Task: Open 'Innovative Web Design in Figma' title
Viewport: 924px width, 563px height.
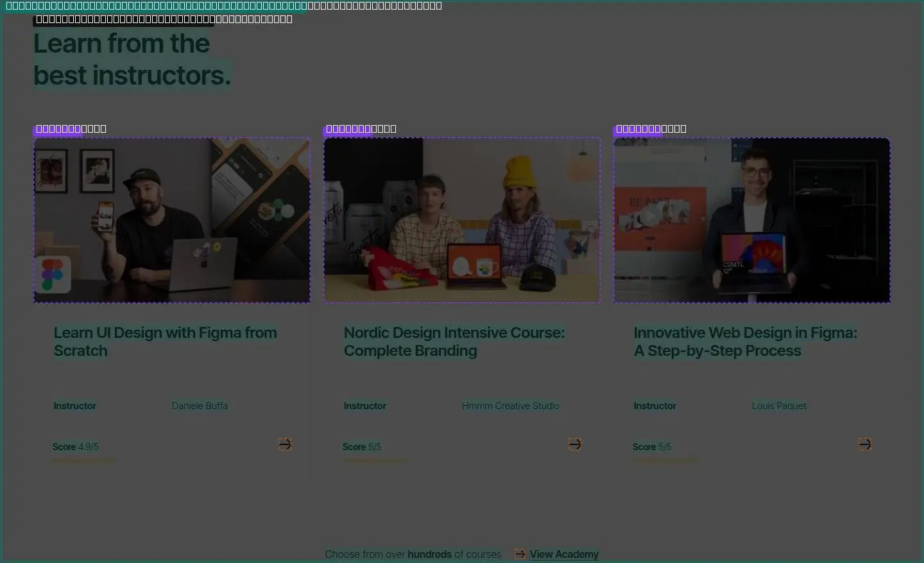Action: click(x=746, y=342)
